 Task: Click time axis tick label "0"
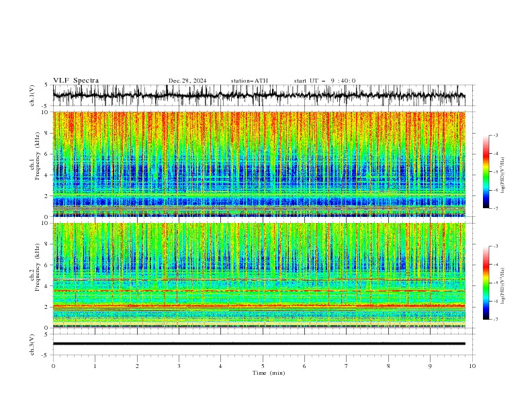tap(53, 366)
